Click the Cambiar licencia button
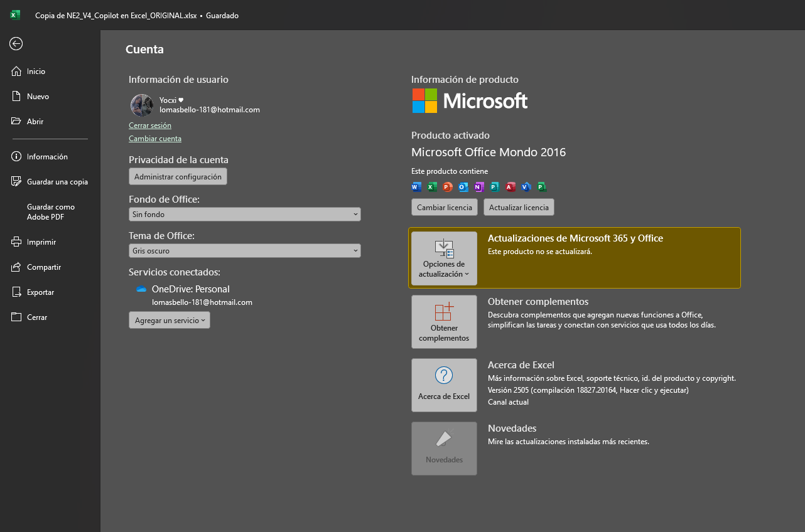Screen dimensions: 805x532 point(444,207)
